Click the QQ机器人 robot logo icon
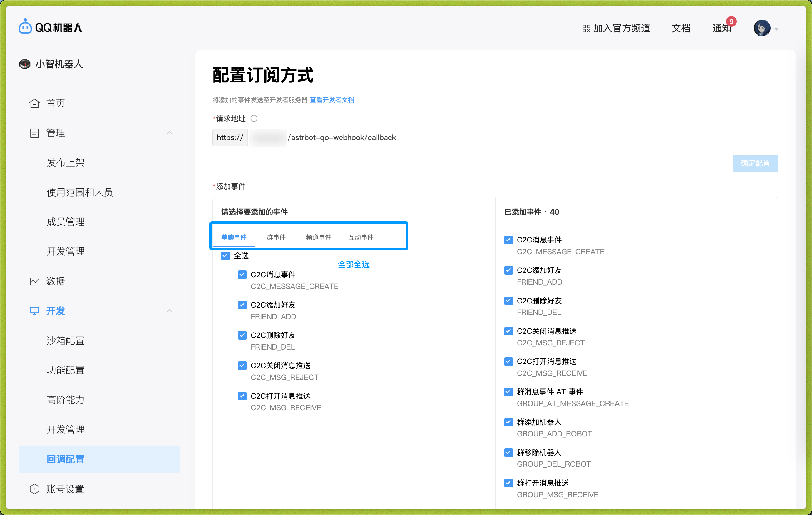This screenshot has width=812, height=515. coord(25,27)
